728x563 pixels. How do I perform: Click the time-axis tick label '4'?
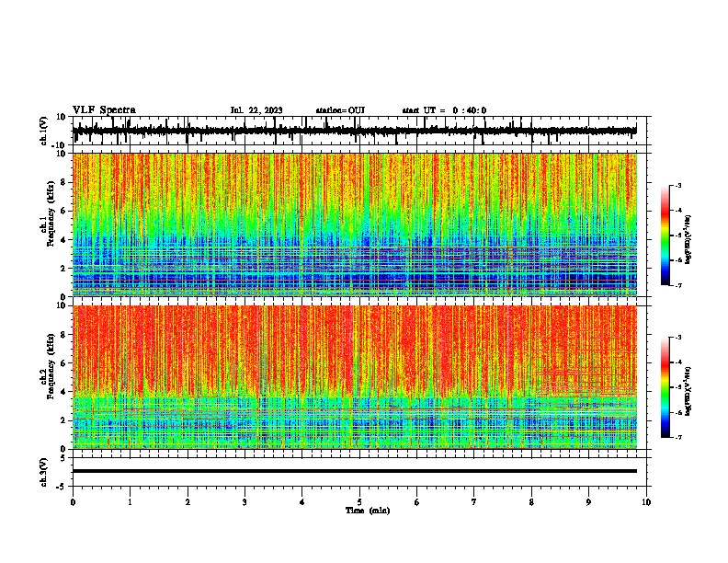[x=302, y=502]
